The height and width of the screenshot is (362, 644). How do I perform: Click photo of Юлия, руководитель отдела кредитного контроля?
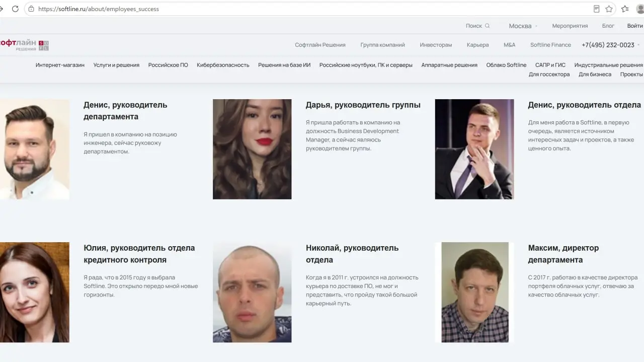pyautogui.click(x=35, y=292)
